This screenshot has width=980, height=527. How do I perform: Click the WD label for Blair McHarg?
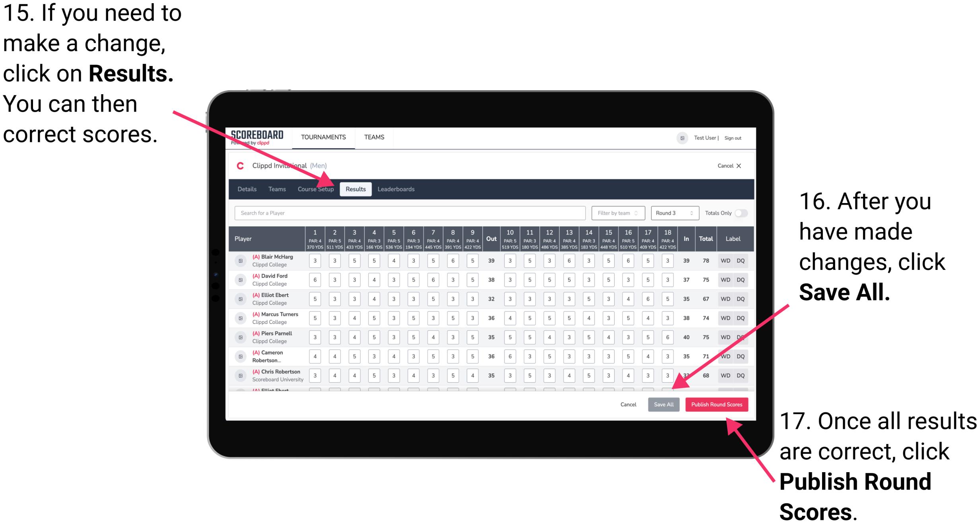[726, 260]
